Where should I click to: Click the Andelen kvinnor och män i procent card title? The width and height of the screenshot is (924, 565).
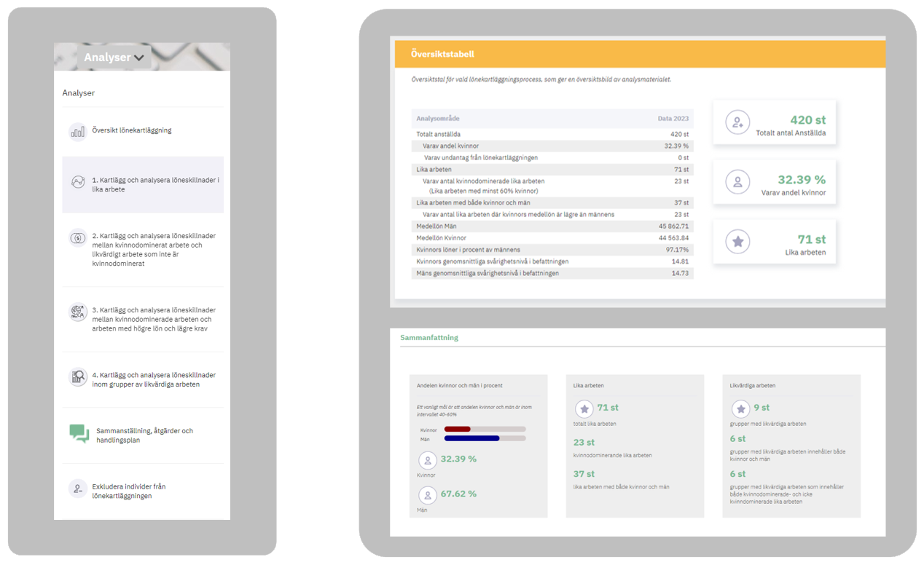pos(459,386)
